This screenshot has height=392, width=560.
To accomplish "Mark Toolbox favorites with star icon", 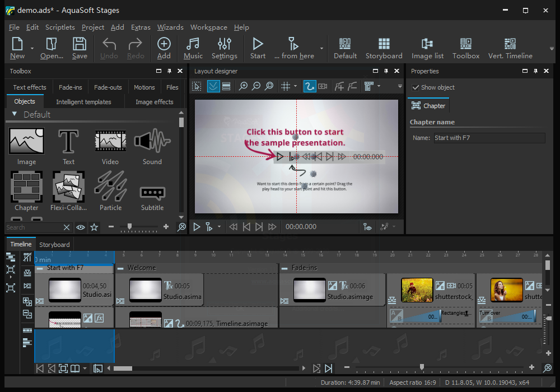I will 94,227.
